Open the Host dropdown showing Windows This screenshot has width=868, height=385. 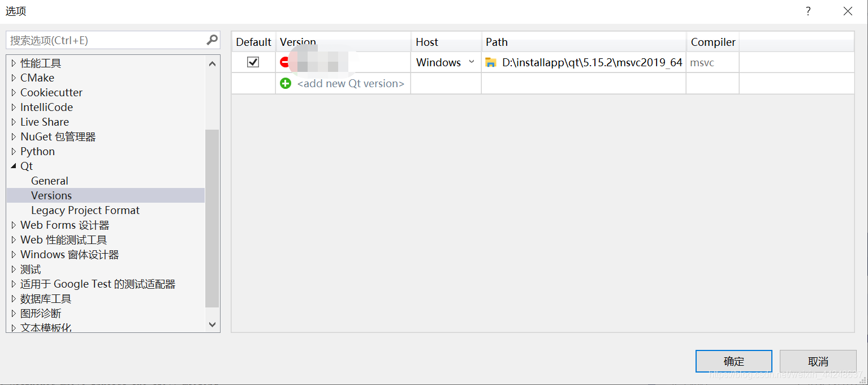[x=470, y=62]
